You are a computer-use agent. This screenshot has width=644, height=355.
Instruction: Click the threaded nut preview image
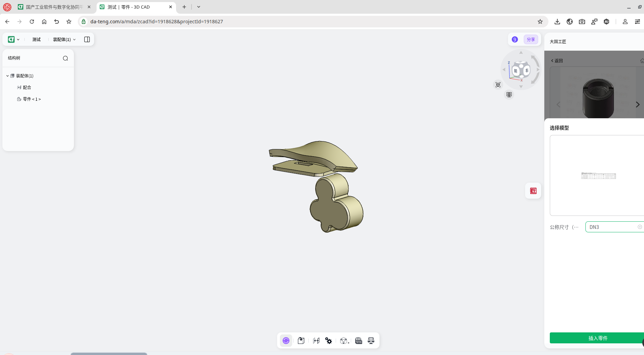(598, 98)
